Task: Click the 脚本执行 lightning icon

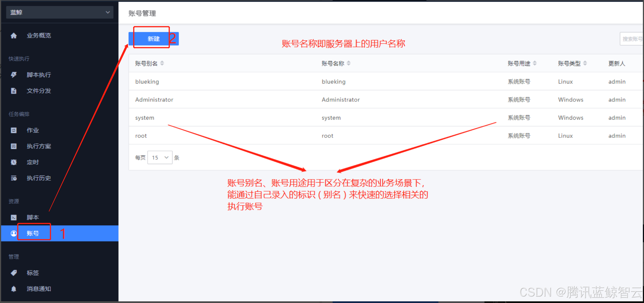Action: [x=14, y=75]
